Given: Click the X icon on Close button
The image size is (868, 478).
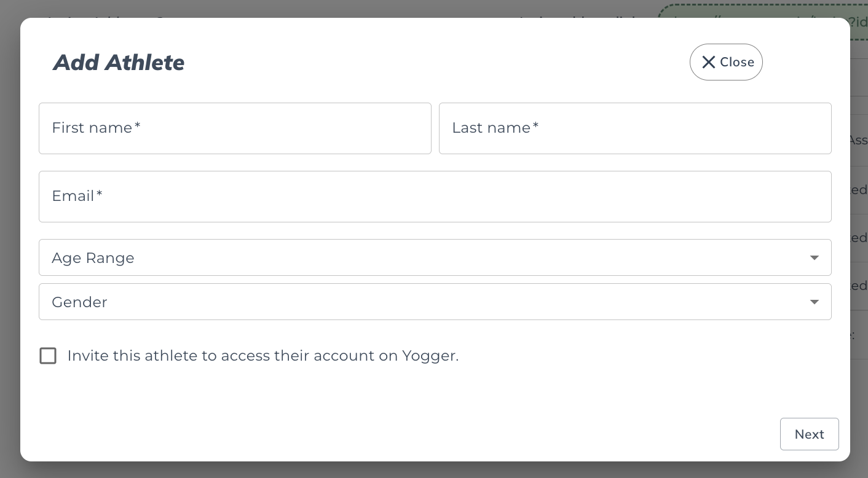Looking at the screenshot, I should 708,62.
